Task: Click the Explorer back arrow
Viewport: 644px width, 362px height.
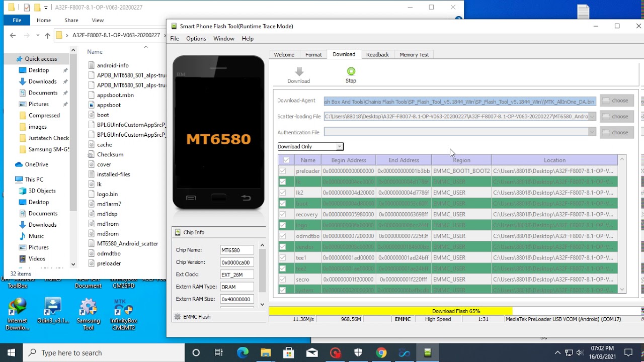Action: click(13, 35)
